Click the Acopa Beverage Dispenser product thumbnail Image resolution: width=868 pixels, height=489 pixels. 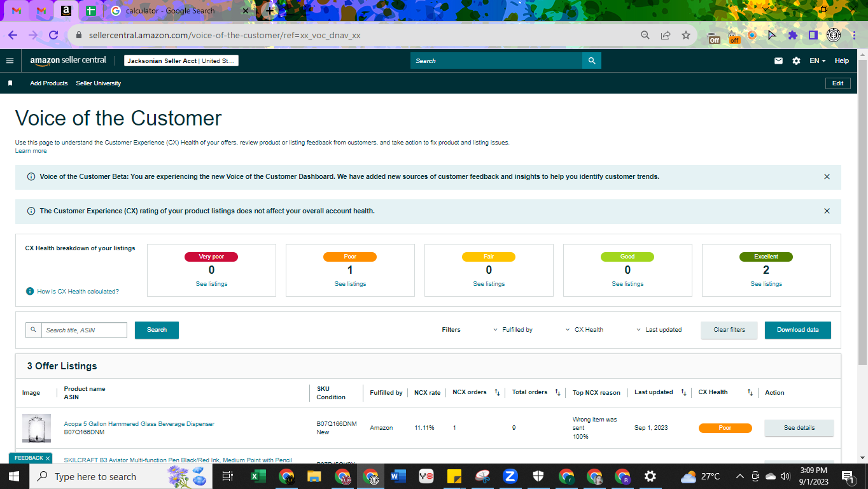36,428
